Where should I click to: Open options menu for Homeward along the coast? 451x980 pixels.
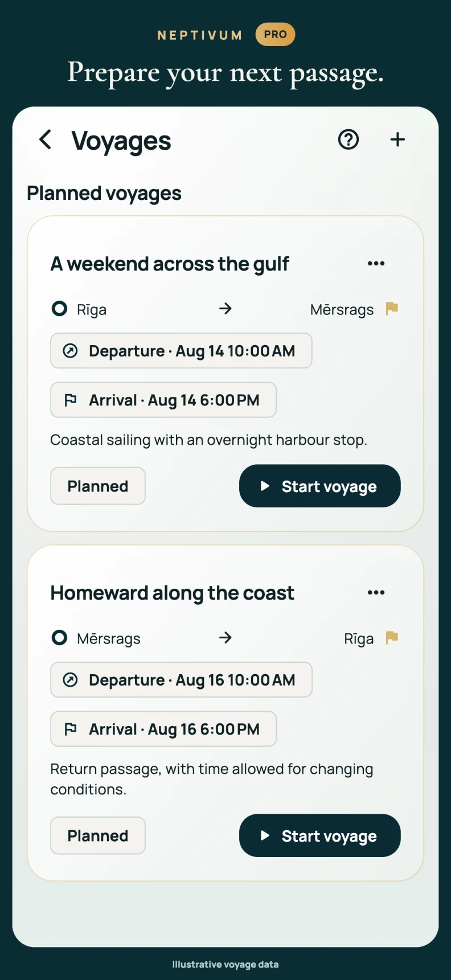pos(376,593)
